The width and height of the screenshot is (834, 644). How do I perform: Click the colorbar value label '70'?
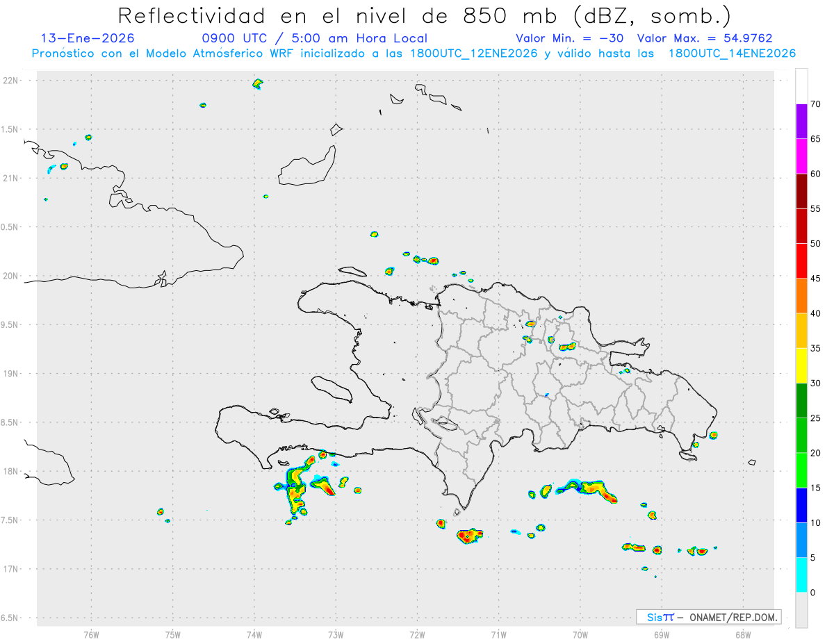tap(816, 104)
